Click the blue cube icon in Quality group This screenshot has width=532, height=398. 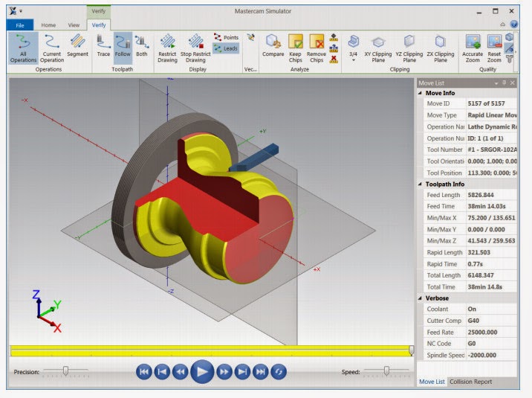pos(509,37)
